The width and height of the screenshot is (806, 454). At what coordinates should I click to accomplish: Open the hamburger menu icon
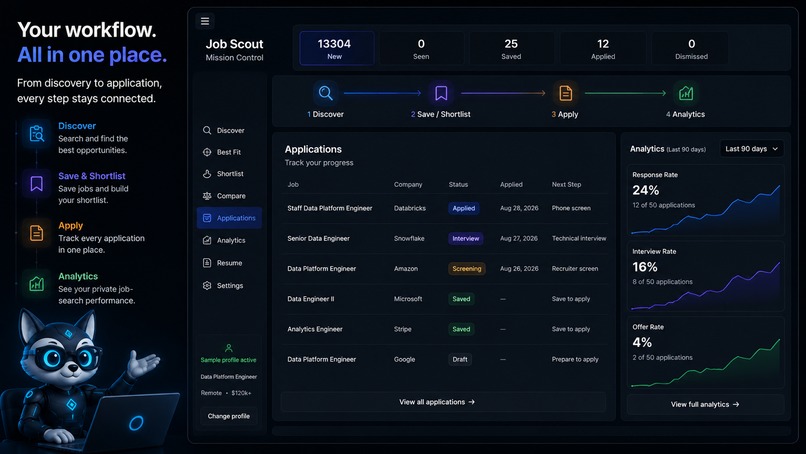point(205,21)
